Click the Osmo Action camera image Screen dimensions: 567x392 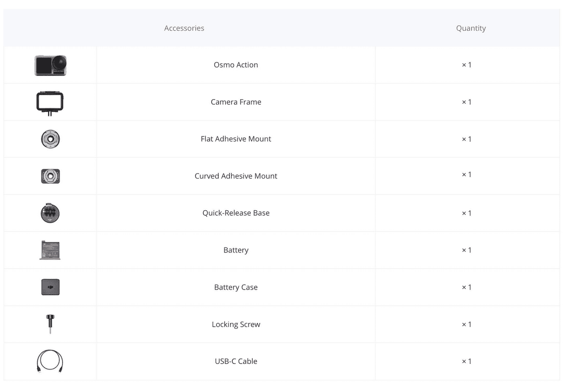click(50, 65)
